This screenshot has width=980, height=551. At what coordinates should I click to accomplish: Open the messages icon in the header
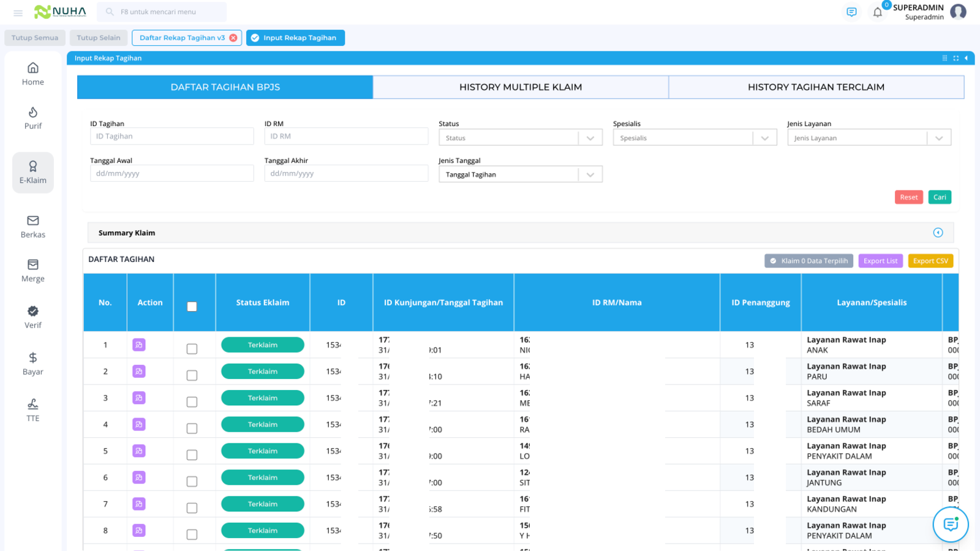pyautogui.click(x=851, y=12)
